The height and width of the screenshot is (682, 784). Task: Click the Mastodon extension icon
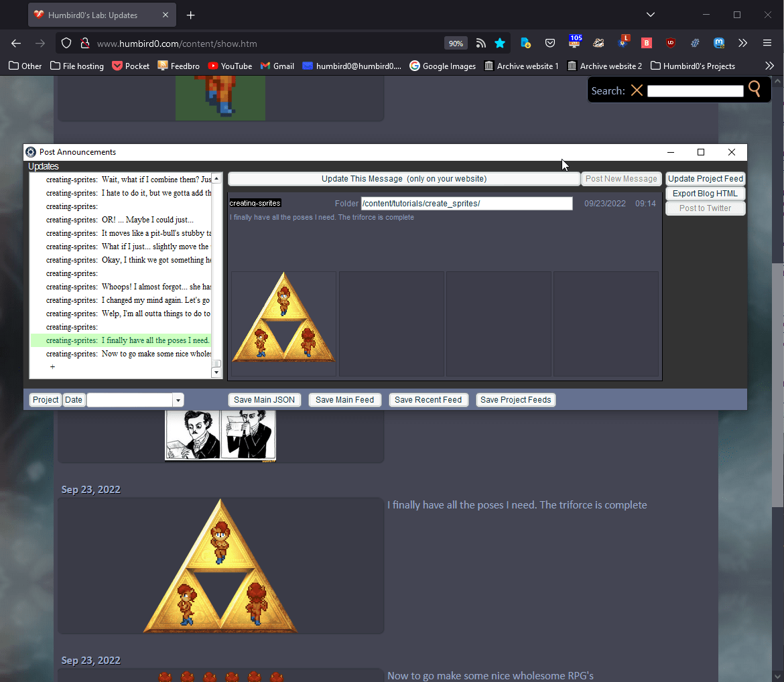719,44
